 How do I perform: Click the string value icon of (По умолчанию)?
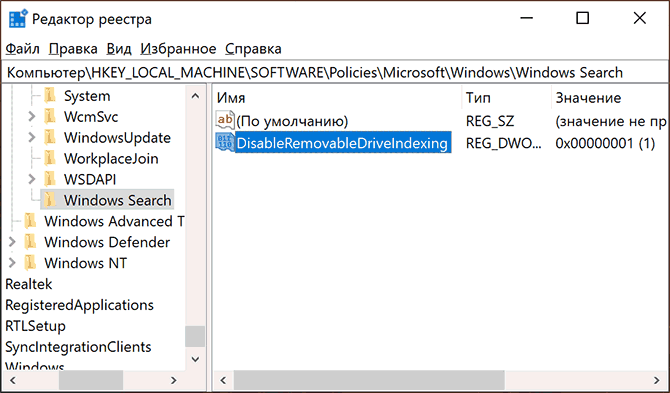(225, 120)
